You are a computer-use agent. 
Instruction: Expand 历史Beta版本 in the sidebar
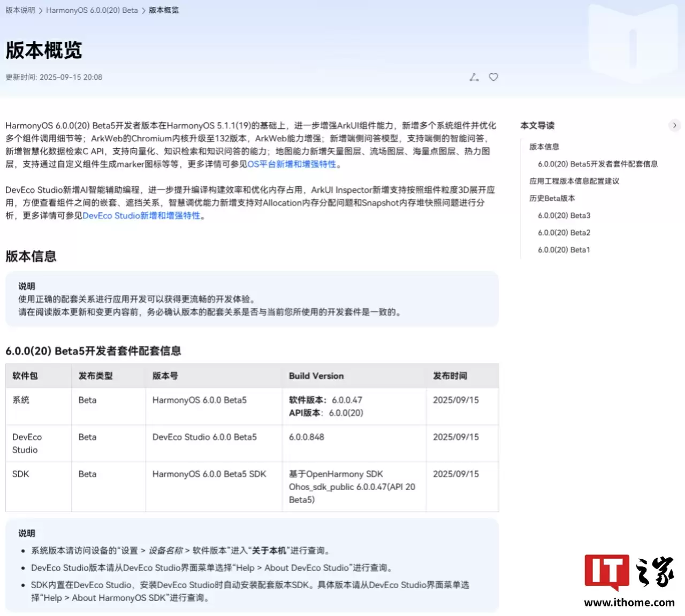click(552, 198)
